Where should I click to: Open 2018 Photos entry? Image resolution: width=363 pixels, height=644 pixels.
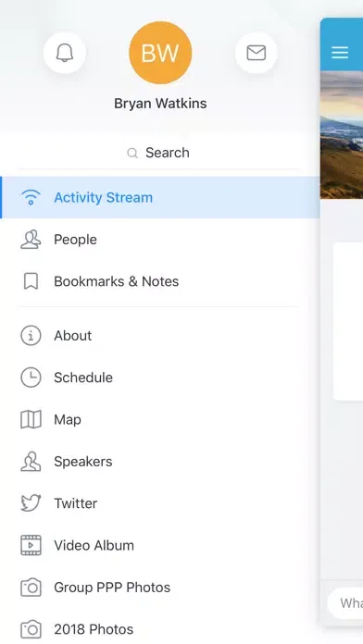(x=160, y=629)
